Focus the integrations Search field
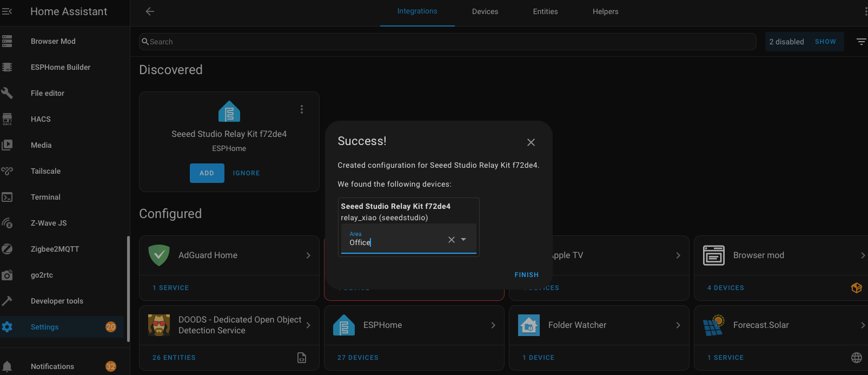Viewport: 868px width, 375px height. click(x=448, y=42)
